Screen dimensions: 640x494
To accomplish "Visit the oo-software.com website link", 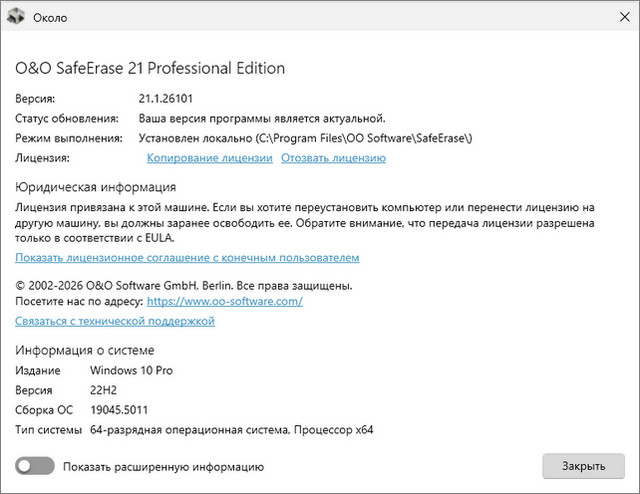I will 224,300.
